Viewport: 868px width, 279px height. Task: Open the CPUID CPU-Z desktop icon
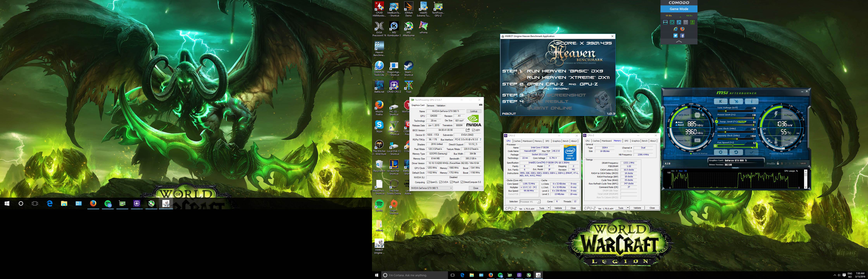[x=394, y=87]
